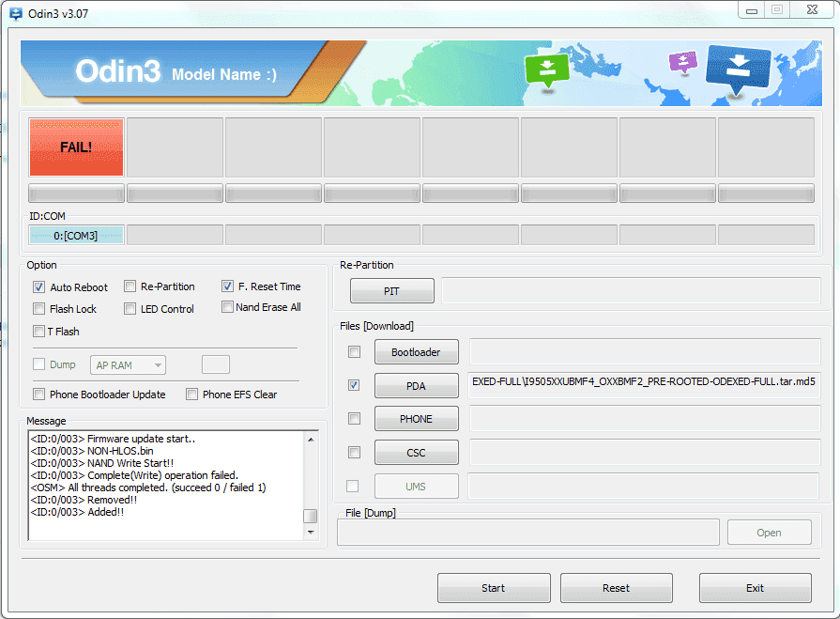This screenshot has height=619, width=840.
Task: Click the PDA file path field
Action: 644,385
